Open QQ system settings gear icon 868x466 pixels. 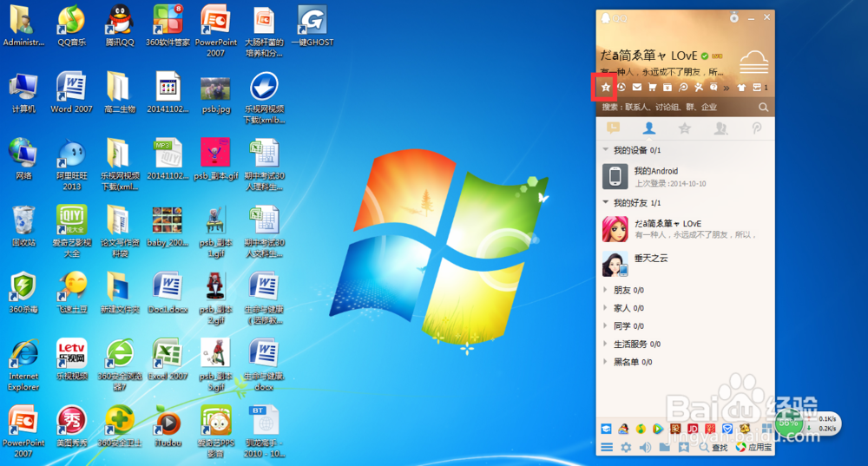point(626,447)
